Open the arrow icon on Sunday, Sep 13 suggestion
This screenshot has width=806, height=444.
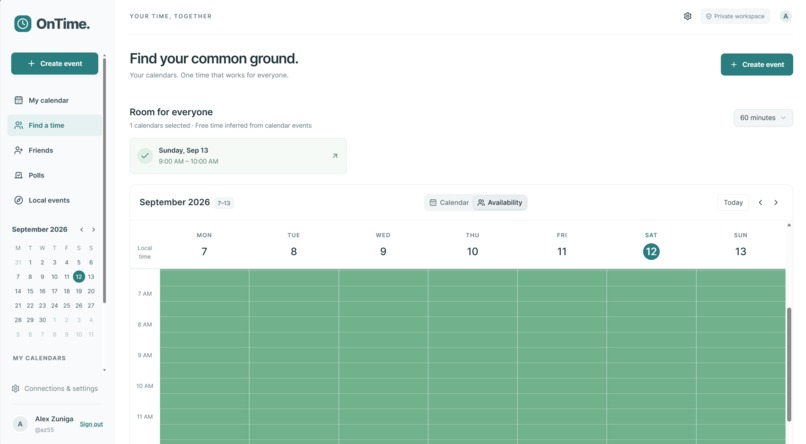[x=335, y=156]
